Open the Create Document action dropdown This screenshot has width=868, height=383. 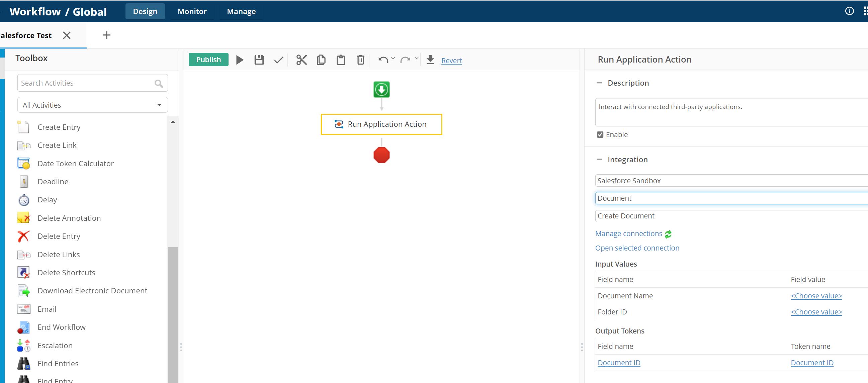(731, 216)
